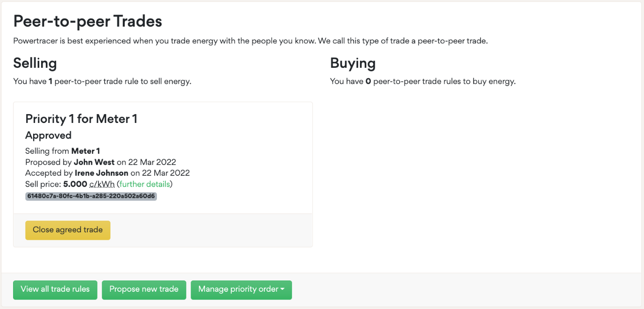Click the 5.000 sell price value
This screenshot has width=644, height=309.
click(75, 184)
